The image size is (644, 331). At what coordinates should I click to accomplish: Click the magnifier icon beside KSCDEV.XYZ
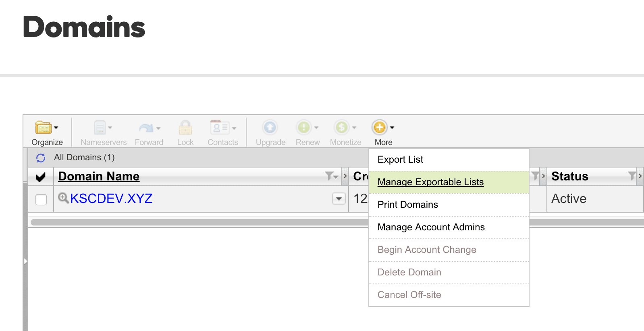63,198
